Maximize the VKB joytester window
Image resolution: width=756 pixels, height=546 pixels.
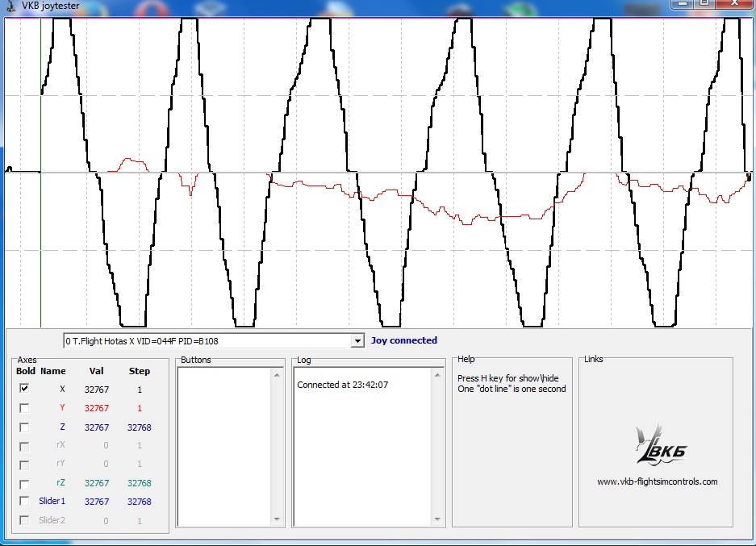pyautogui.click(x=704, y=4)
